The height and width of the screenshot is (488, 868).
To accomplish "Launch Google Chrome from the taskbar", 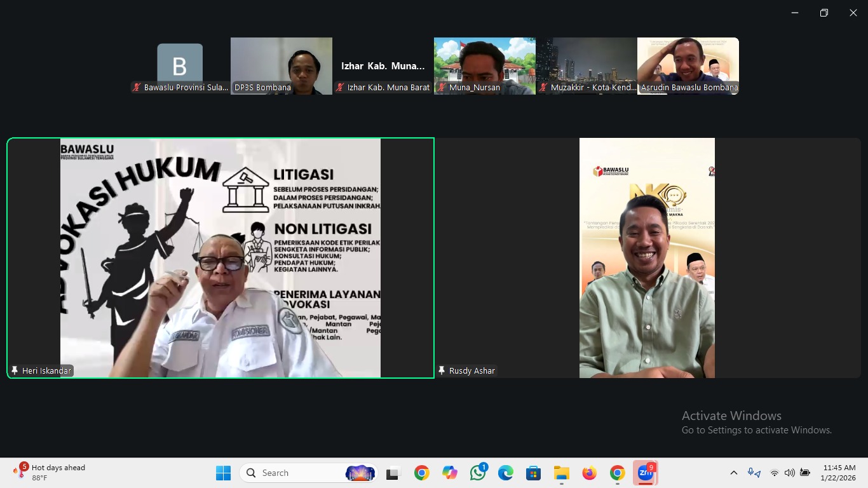I will pyautogui.click(x=421, y=473).
